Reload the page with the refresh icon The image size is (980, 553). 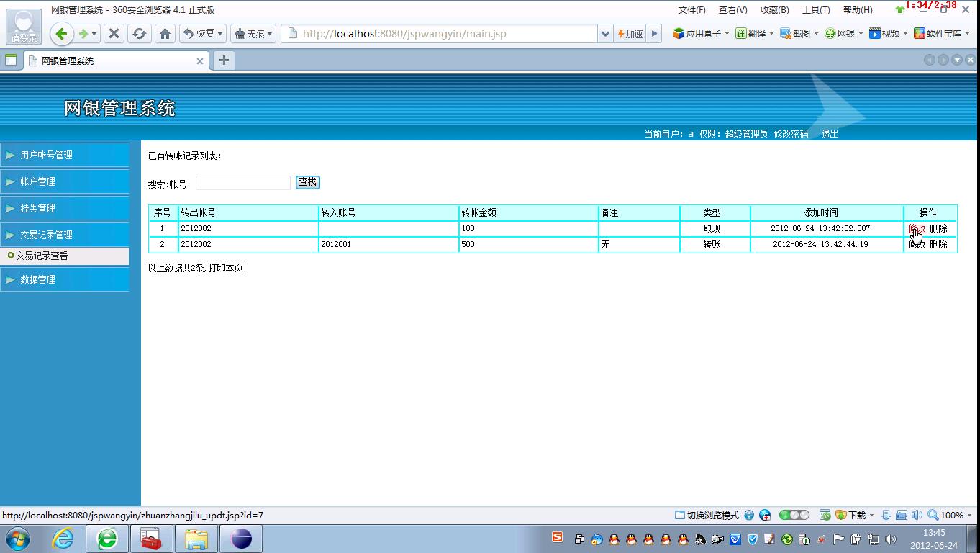click(x=140, y=34)
